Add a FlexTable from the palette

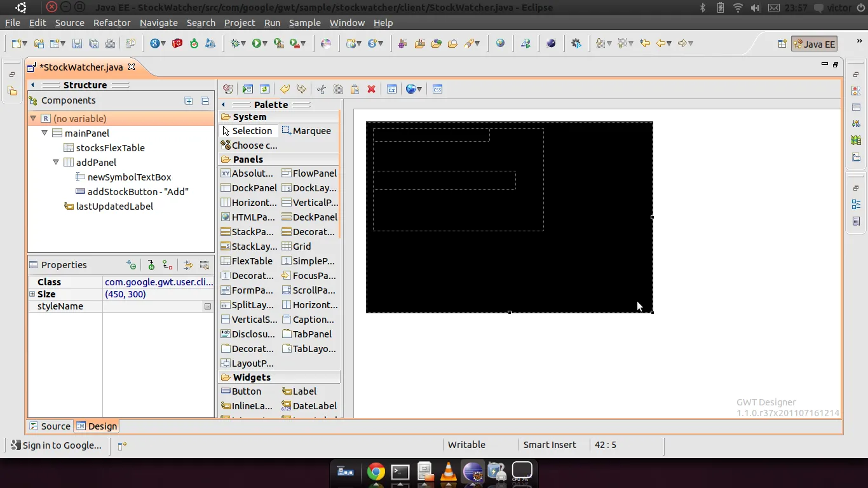[247, 261]
